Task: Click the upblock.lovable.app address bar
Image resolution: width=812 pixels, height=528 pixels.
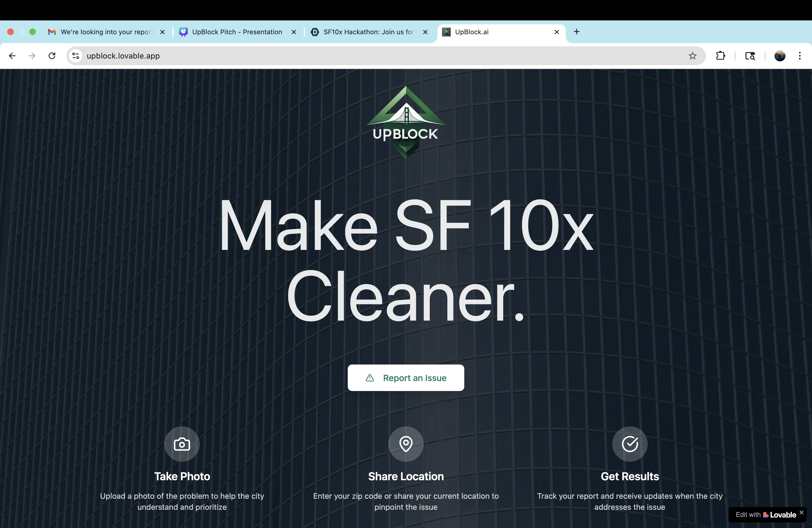Action: click(x=375, y=56)
